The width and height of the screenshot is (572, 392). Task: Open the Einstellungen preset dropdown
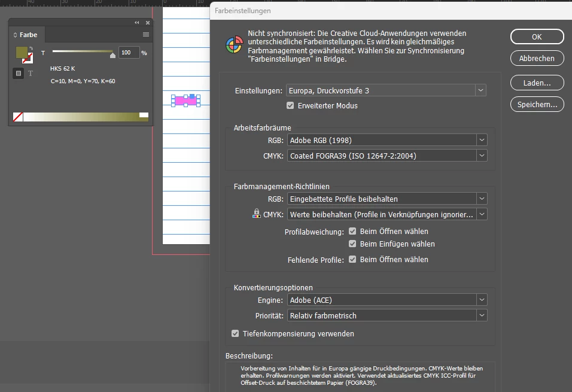[x=387, y=90]
